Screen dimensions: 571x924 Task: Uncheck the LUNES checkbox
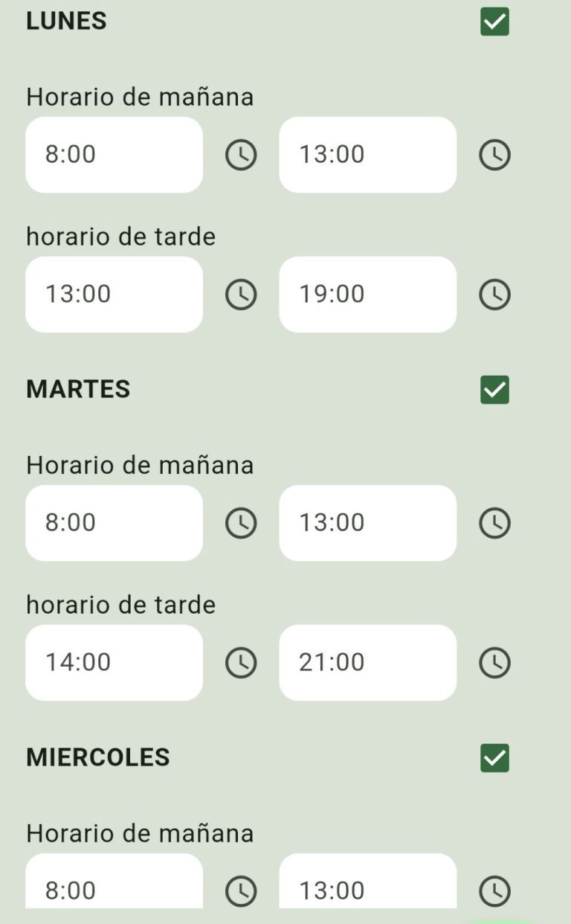click(494, 22)
